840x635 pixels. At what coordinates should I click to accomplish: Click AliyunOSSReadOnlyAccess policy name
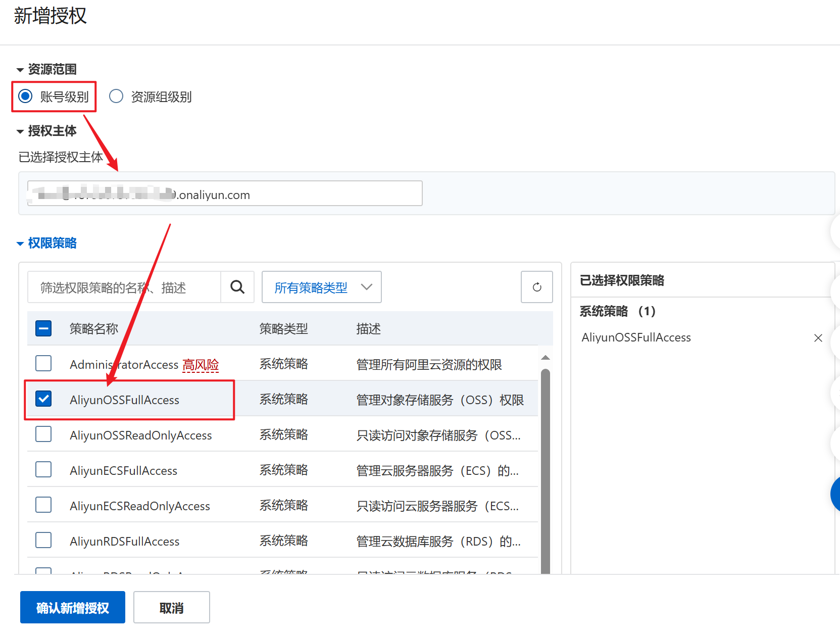point(141,435)
